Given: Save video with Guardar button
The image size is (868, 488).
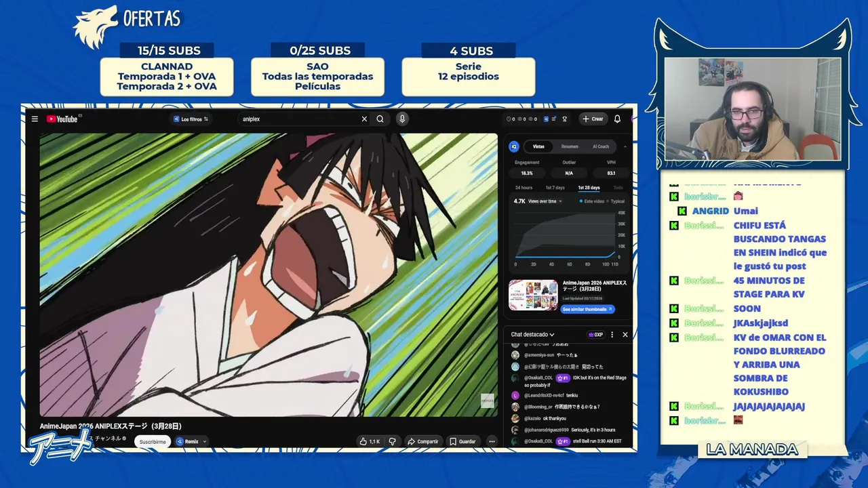Looking at the screenshot, I should pyautogui.click(x=463, y=441).
